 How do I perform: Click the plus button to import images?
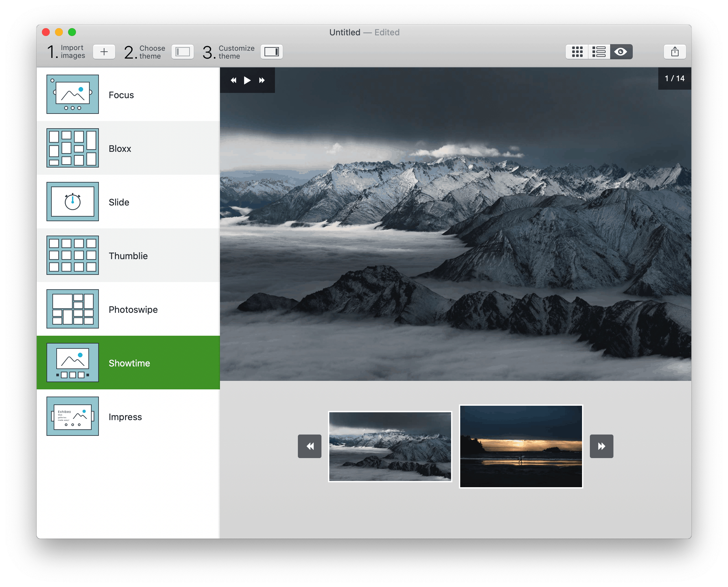pyautogui.click(x=104, y=52)
